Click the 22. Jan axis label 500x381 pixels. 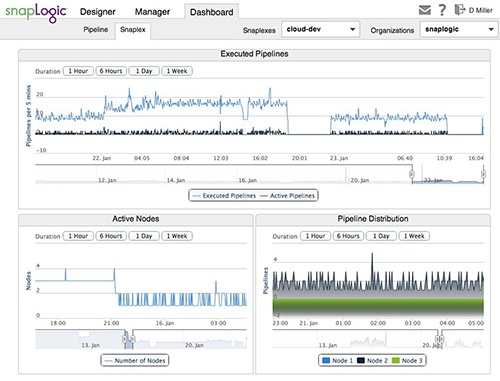pyautogui.click(x=102, y=158)
